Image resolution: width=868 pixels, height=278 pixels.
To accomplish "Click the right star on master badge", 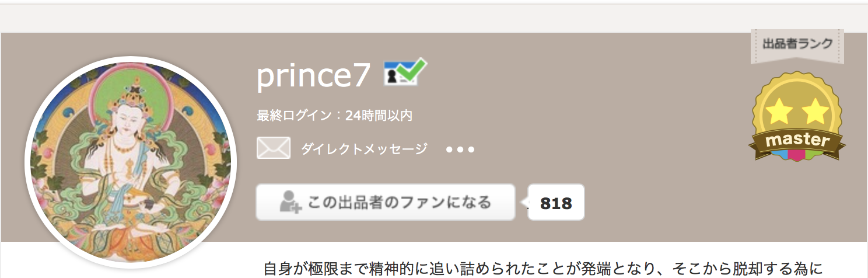I will pyautogui.click(x=815, y=112).
